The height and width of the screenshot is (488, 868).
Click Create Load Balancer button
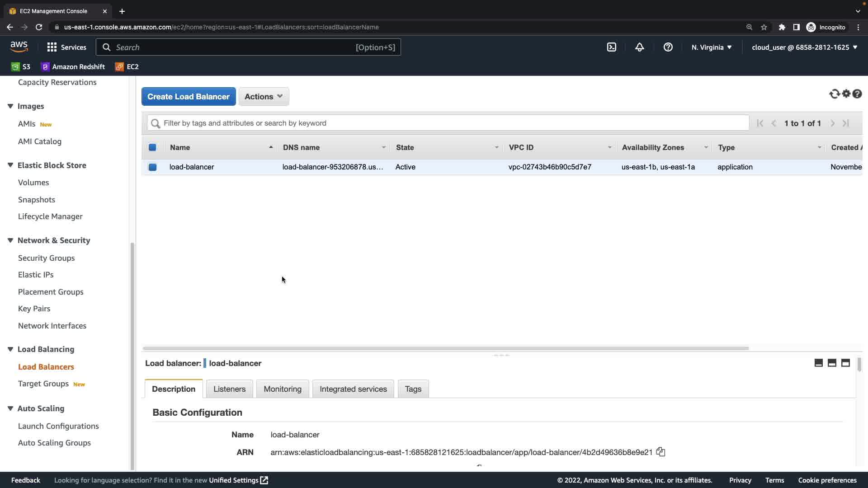coord(189,96)
